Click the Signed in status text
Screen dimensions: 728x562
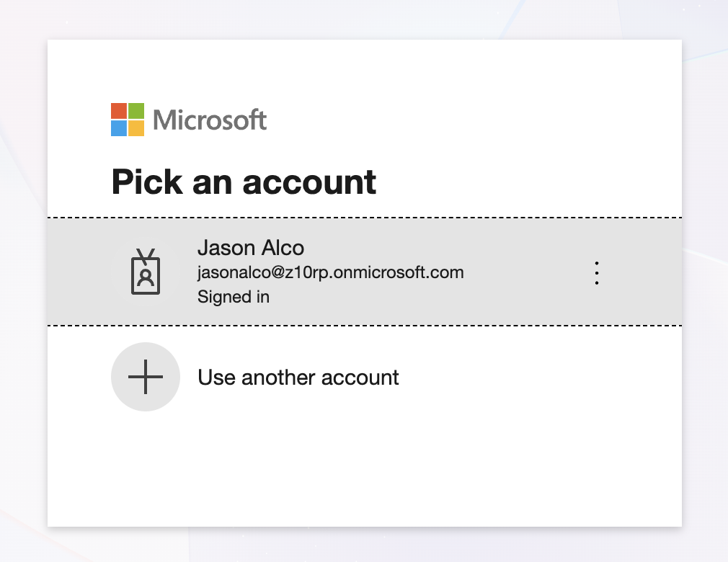click(234, 296)
